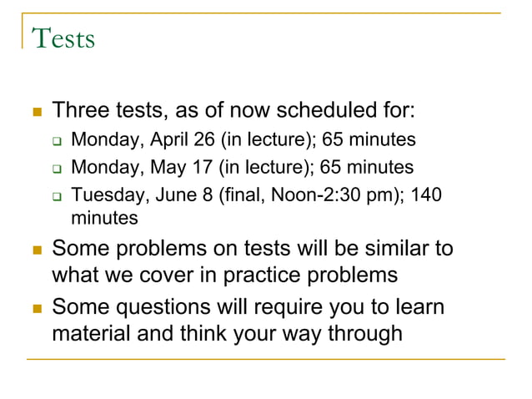Select the "Monday, May 17" text
The image size is (532, 399).
pyautogui.click(x=142, y=168)
